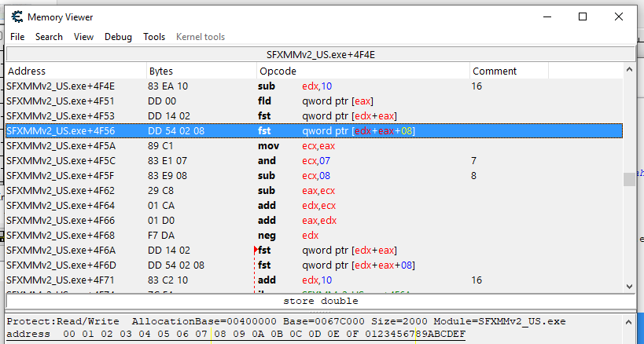Screen dimensions: 644x344
Task: Open the Kernel tools menu
Action: pyautogui.click(x=200, y=37)
